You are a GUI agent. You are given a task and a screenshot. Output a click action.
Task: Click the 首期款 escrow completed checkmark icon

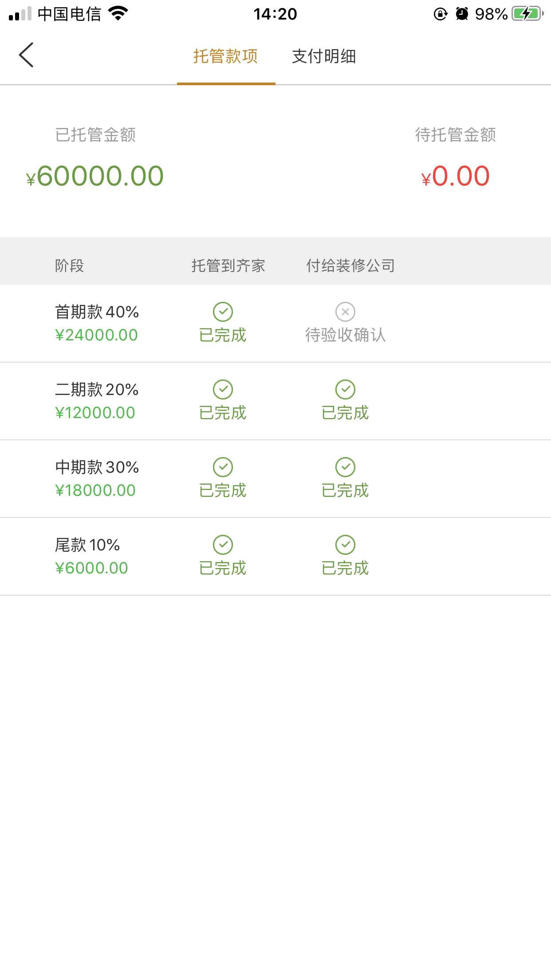coord(223,312)
